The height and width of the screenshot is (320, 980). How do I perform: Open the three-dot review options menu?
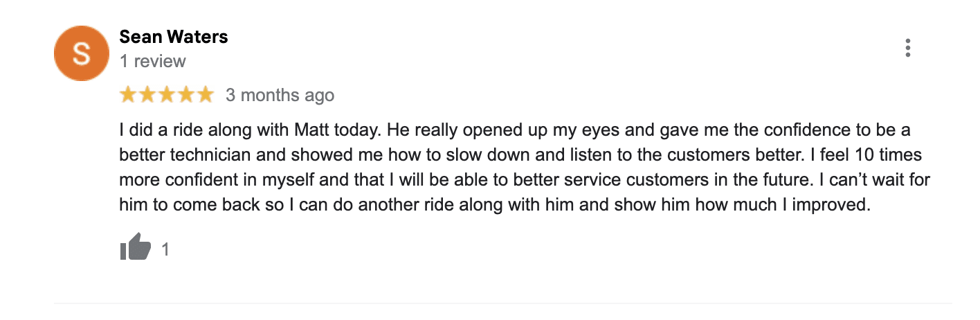coord(907,48)
